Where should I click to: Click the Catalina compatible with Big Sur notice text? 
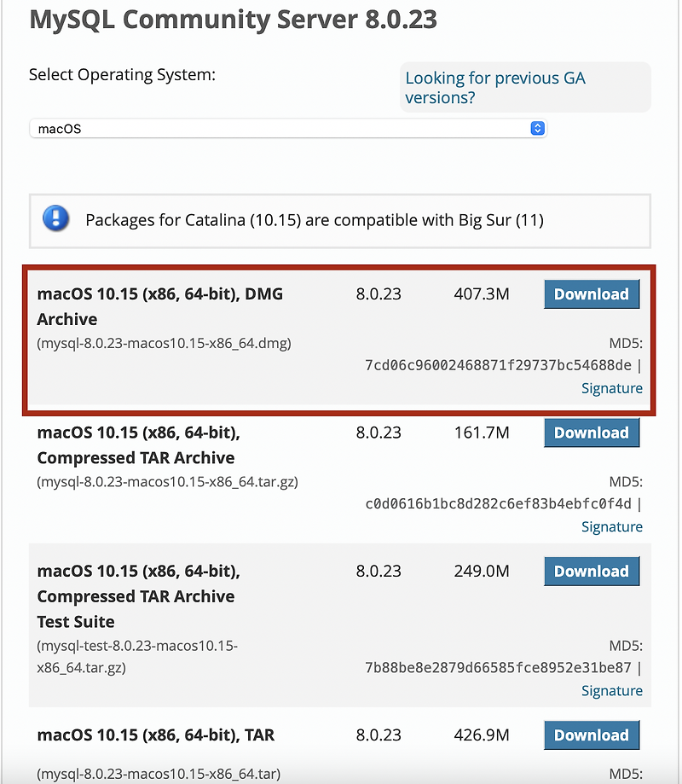pos(315,220)
